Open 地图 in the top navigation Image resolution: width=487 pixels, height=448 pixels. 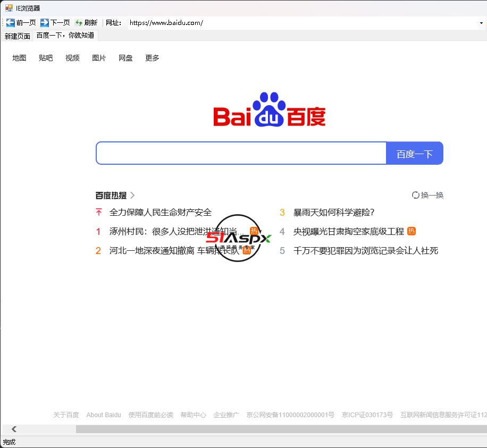tap(19, 58)
